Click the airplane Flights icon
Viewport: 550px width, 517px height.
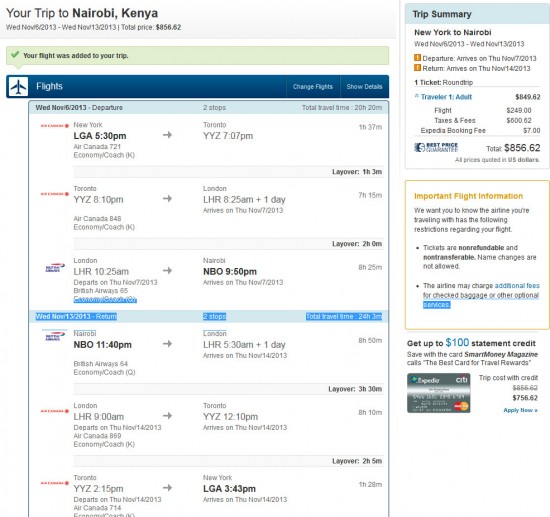[18, 86]
